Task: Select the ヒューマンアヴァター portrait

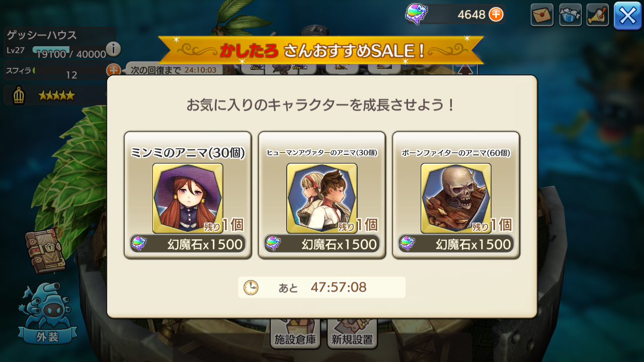Action: [x=322, y=198]
